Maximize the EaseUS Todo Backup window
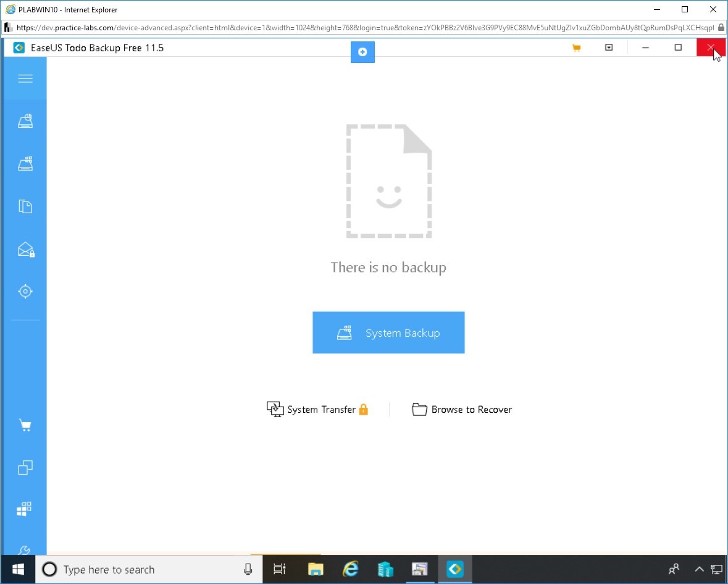Viewport: 728px width, 584px height. [678, 48]
